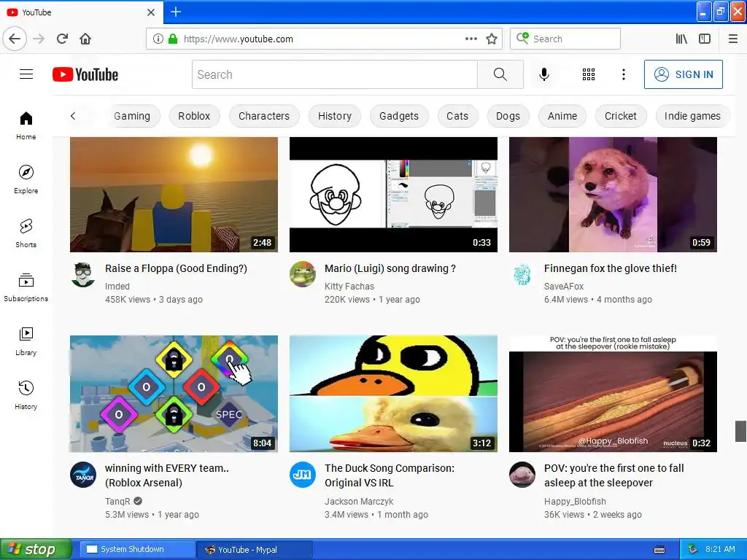Open the YouTube apps grid
The image size is (747, 560).
coord(589,74)
